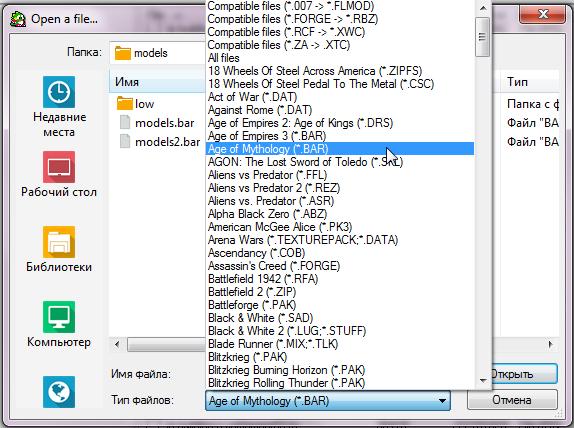Image resolution: width=574 pixels, height=428 pixels.
Task: Select Age of Empires 3 (*.BAR)
Action: (x=340, y=136)
